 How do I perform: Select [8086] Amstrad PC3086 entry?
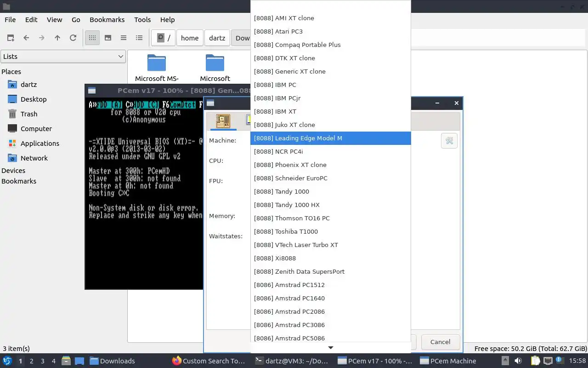(x=331, y=325)
